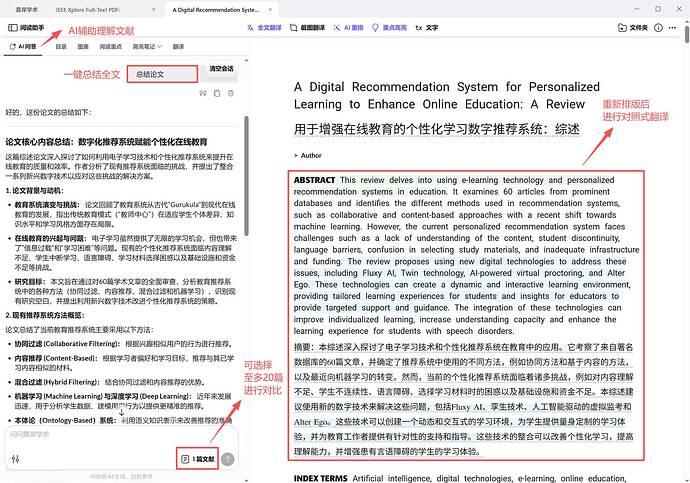
Task: Open the 文件夹 folder button
Action: (633, 28)
